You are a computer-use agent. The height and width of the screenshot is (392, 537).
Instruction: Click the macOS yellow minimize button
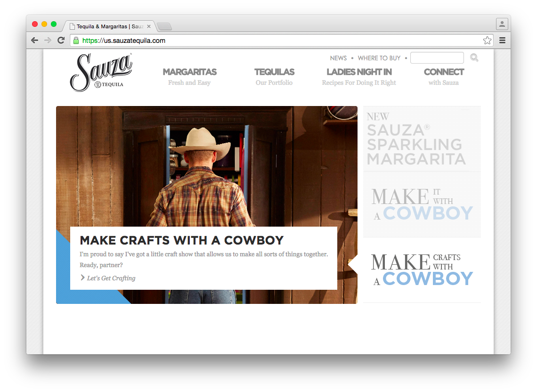[44, 24]
